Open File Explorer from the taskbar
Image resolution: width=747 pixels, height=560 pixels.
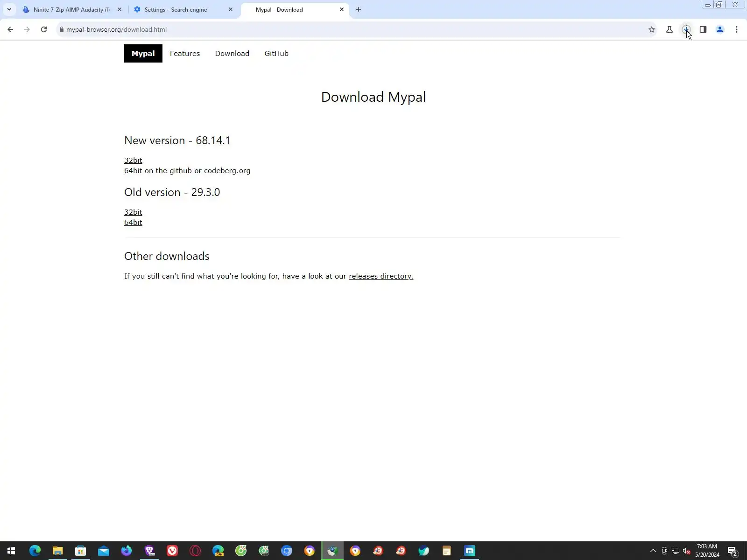[57, 551]
